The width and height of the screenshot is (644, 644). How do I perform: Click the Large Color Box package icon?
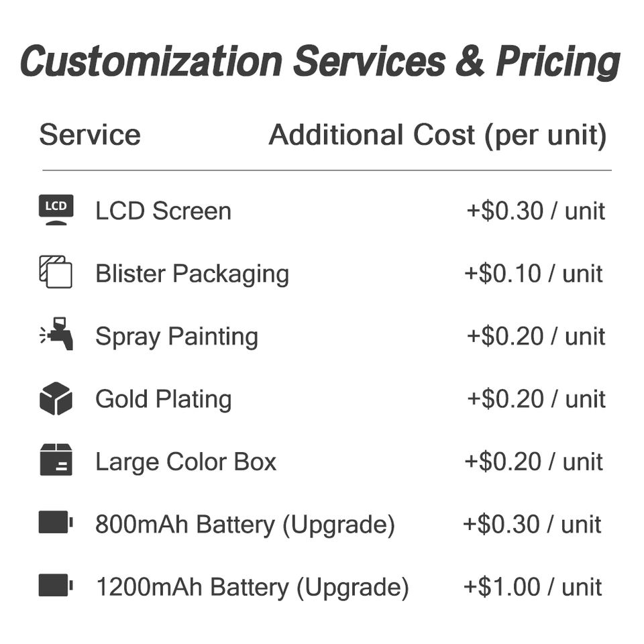coord(56,460)
